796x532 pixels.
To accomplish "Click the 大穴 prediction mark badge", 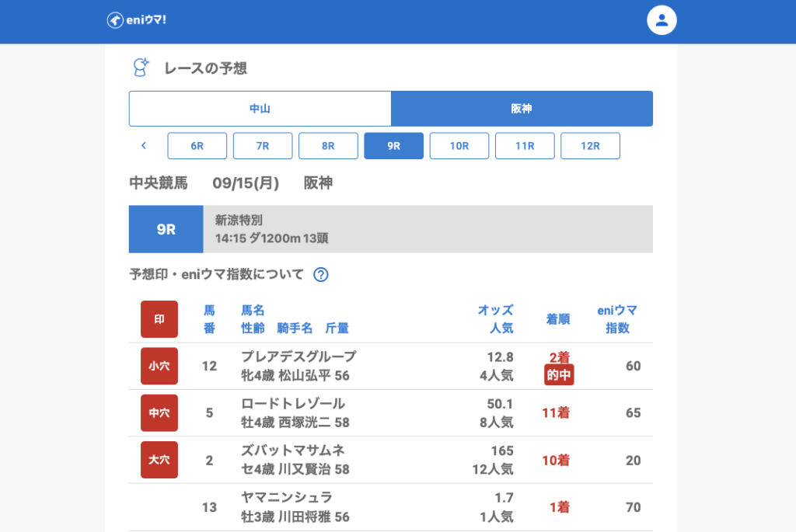I will click(159, 460).
